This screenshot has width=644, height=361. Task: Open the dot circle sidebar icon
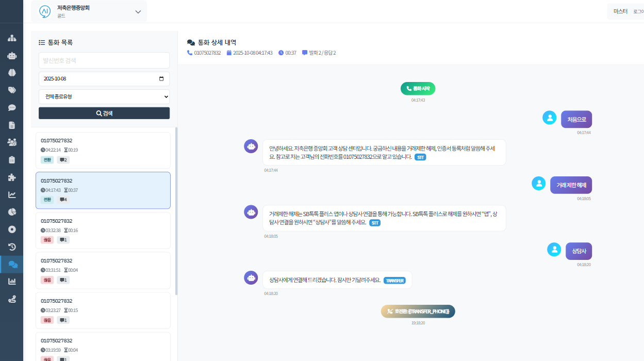tap(12, 229)
